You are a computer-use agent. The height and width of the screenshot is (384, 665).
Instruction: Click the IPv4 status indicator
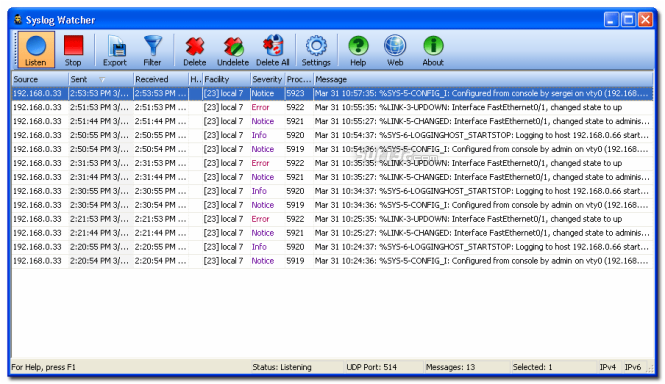click(608, 367)
